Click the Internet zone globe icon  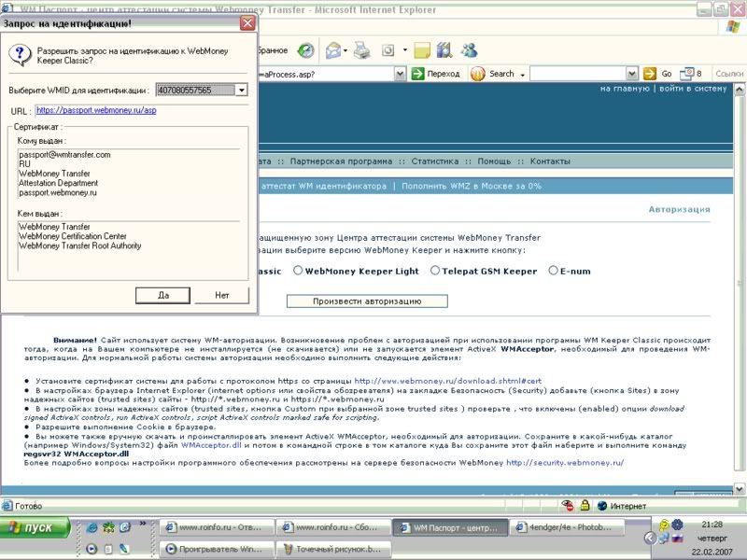pyautogui.click(x=602, y=506)
